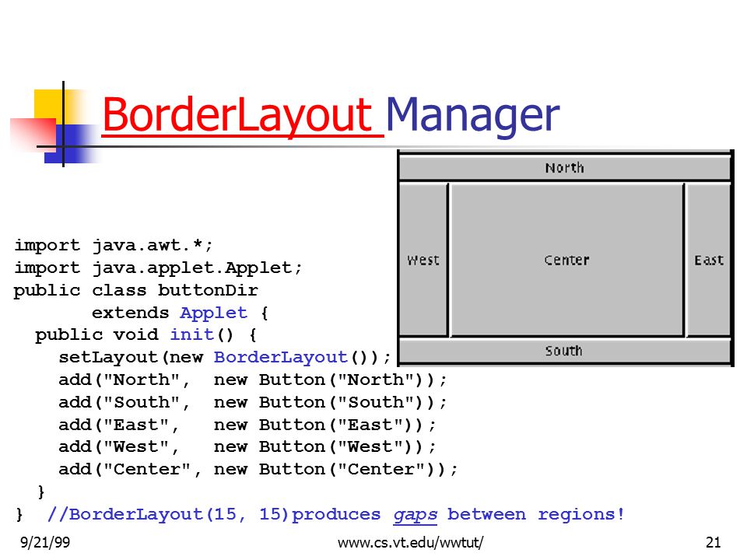The image size is (747, 560).
Task: Click the blue 'init' method name
Action: 191,334
